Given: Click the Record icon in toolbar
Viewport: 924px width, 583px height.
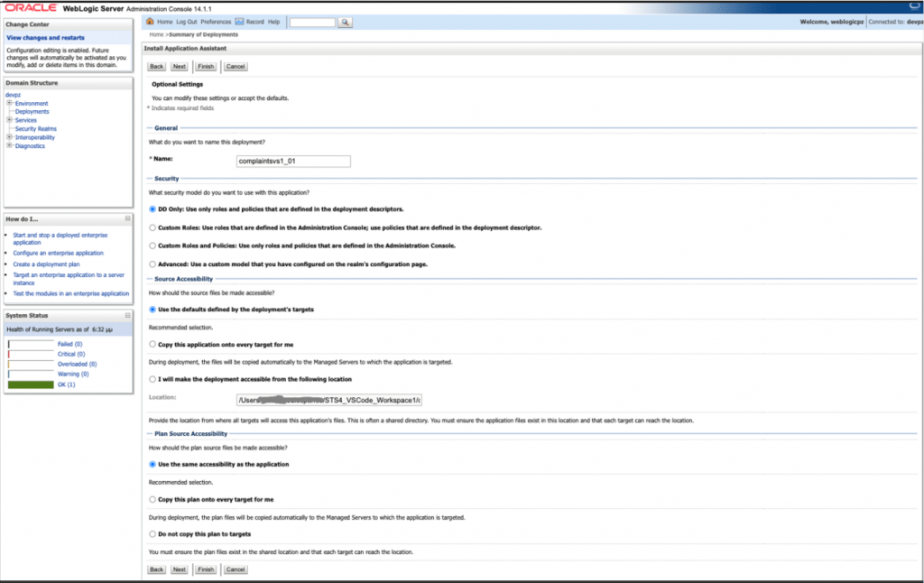Looking at the screenshot, I should point(239,22).
